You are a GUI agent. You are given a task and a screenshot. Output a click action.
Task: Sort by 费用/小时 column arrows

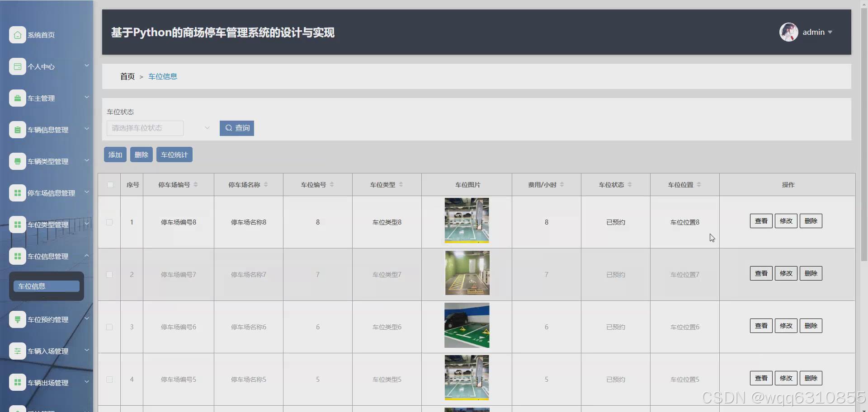coord(562,184)
